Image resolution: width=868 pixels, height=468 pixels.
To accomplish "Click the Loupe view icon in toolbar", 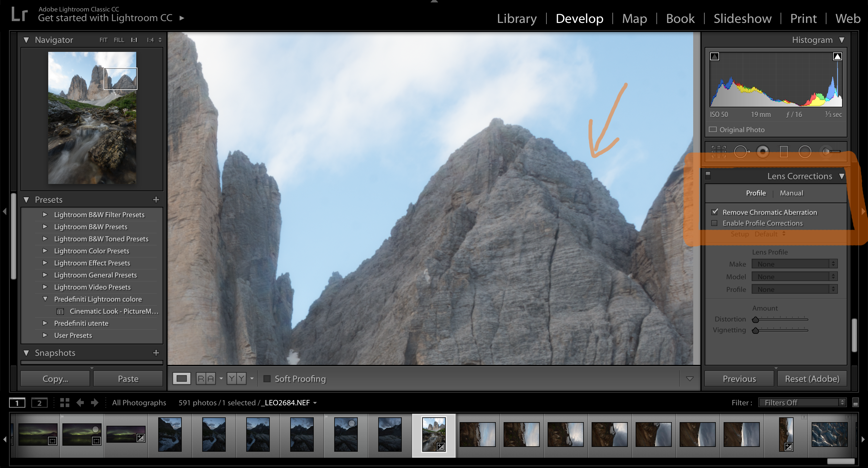I will click(x=181, y=378).
